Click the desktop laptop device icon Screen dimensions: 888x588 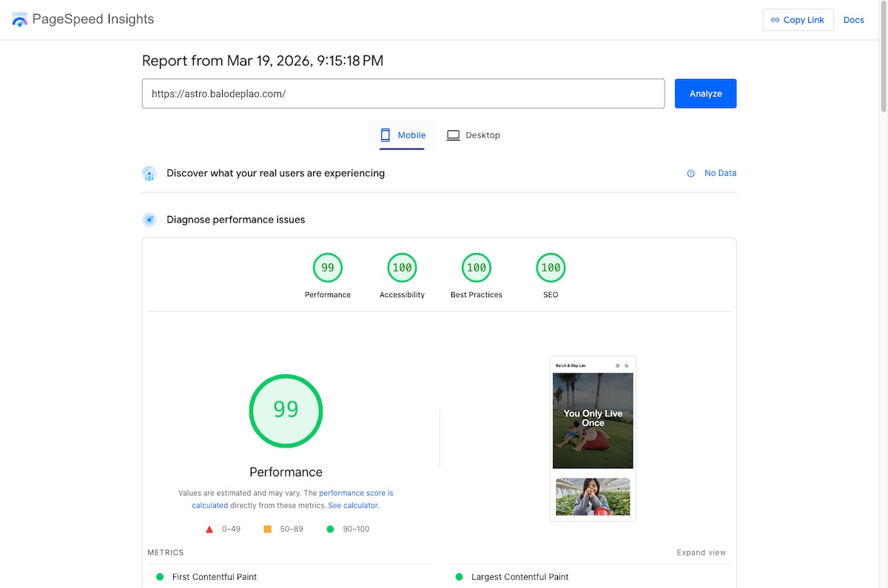click(453, 135)
